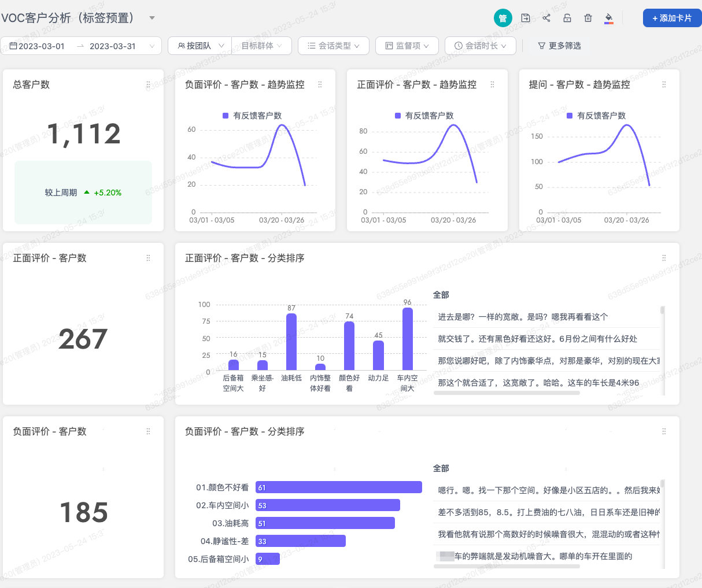Click the handle icon on 正面评价 趋势监控 card
Screen dimensions: 702x588
(492, 84)
